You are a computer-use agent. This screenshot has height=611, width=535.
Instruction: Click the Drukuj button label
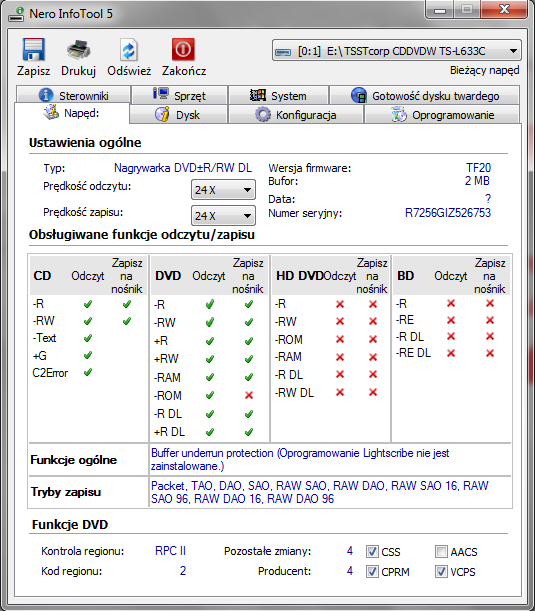78,71
